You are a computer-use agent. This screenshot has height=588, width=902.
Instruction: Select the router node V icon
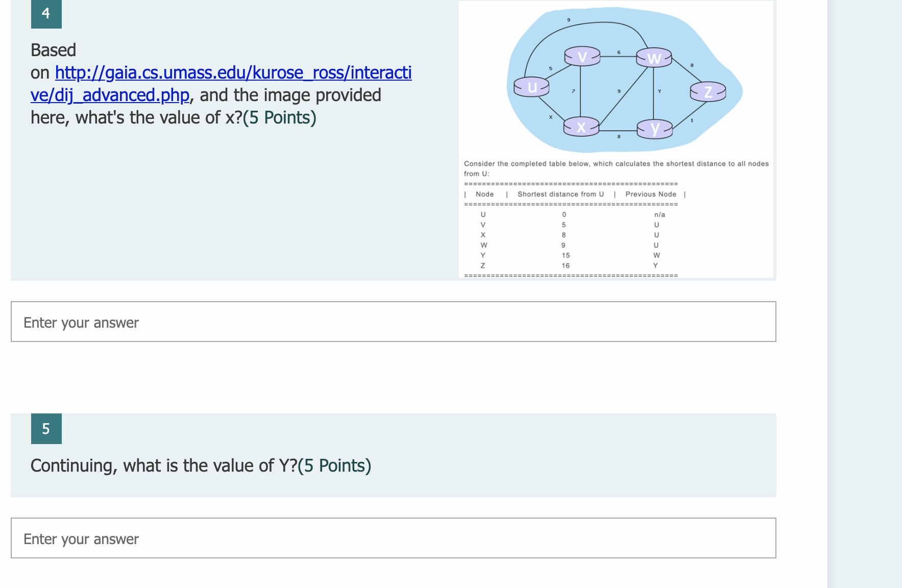pos(581,57)
